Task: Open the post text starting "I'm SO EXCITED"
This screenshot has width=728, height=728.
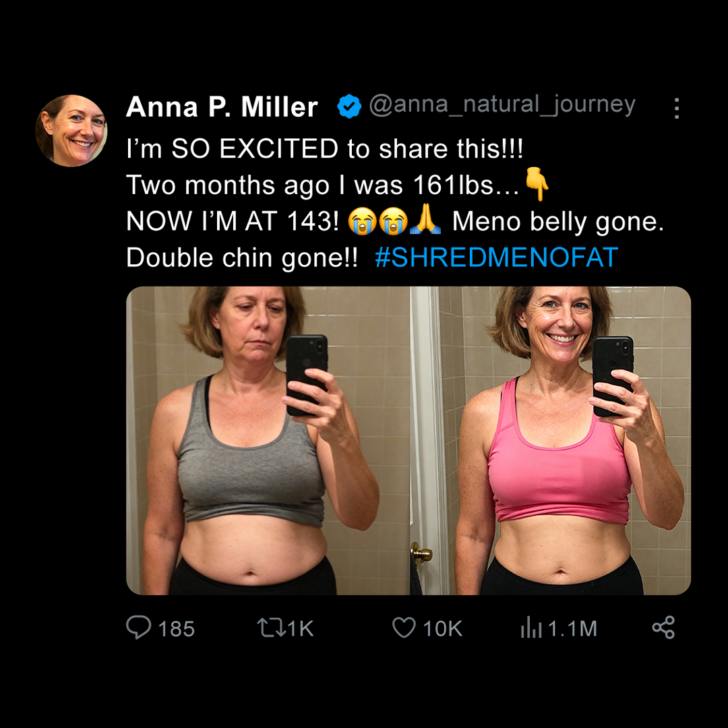Action: click(x=395, y=203)
